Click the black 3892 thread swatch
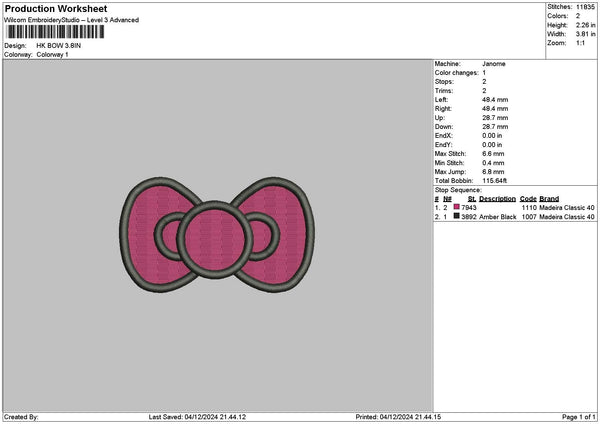Image resolution: width=600 pixels, height=424 pixels. 457,216
